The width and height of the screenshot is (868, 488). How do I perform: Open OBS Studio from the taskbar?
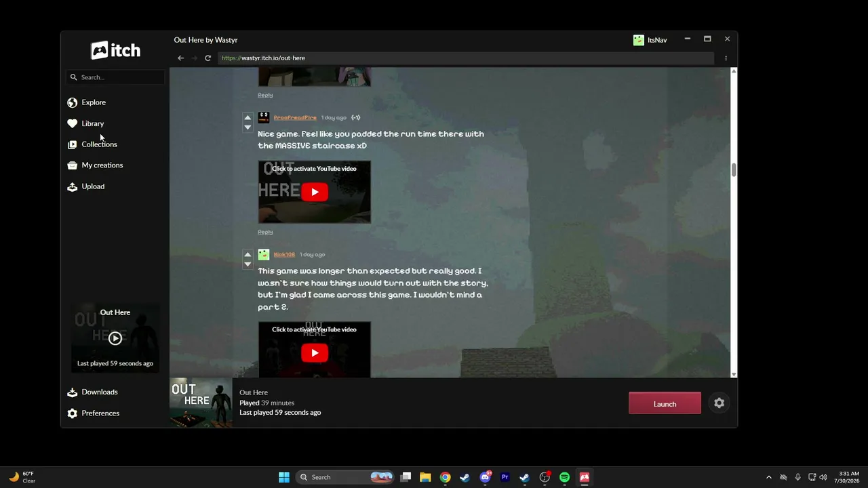click(x=545, y=477)
